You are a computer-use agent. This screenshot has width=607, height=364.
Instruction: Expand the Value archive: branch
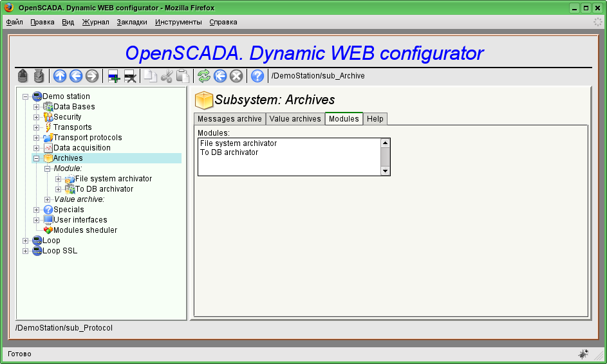[47, 199]
